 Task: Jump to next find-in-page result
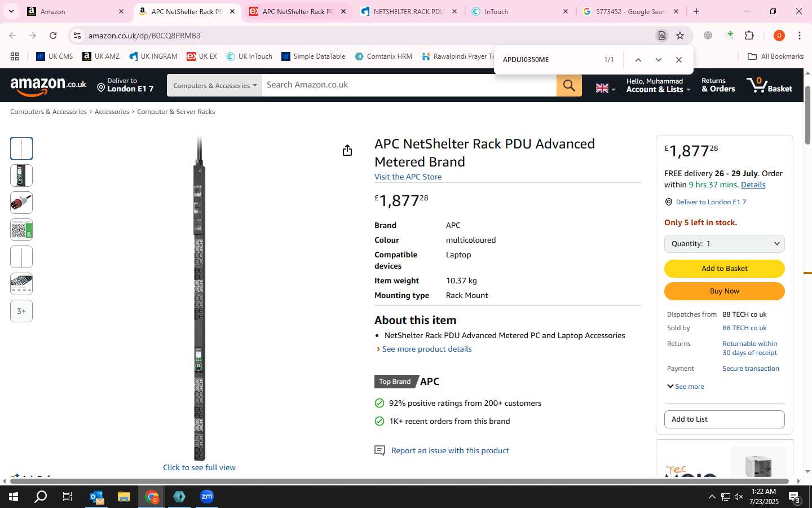[658, 60]
